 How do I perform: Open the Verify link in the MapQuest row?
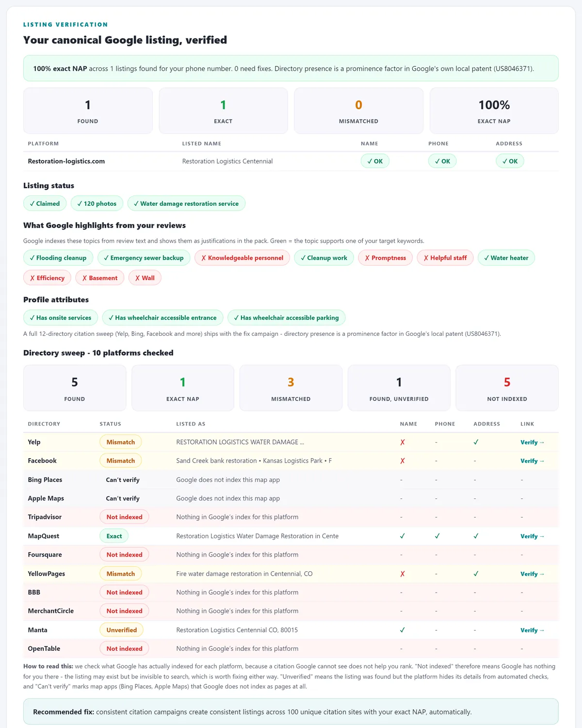coord(532,536)
